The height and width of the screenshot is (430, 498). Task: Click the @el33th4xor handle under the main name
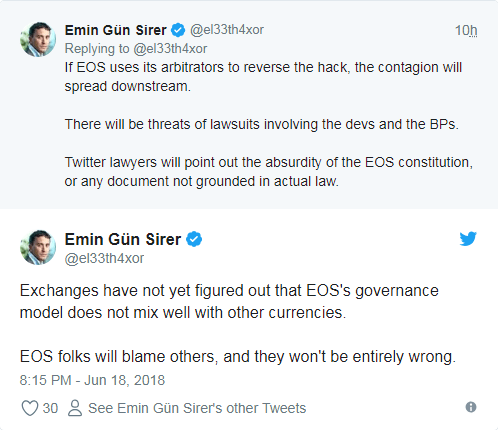(x=104, y=258)
